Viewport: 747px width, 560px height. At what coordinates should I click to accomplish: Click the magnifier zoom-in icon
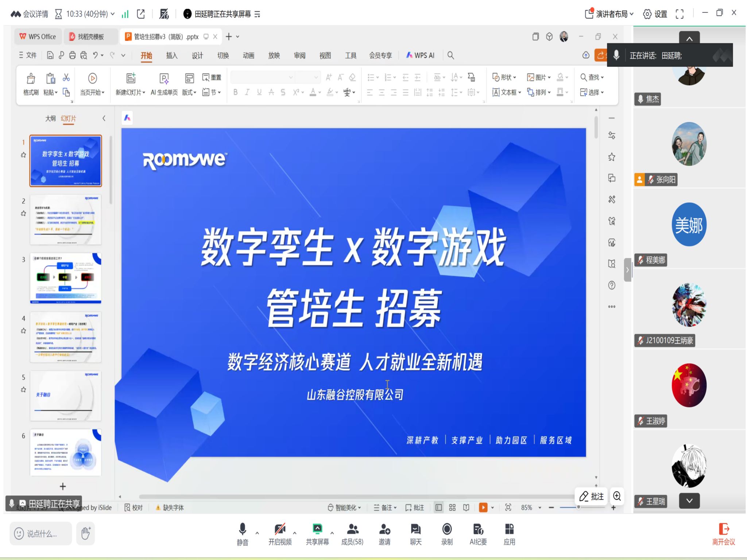617,496
